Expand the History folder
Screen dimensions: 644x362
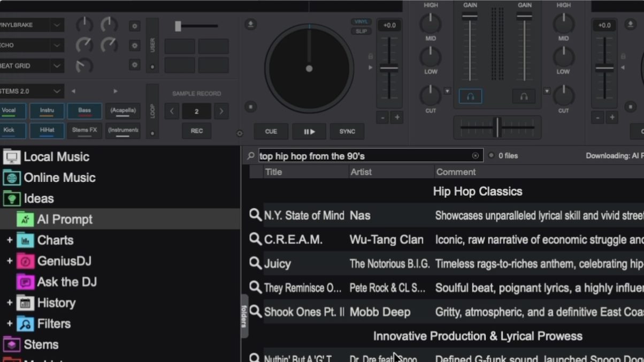(x=9, y=303)
